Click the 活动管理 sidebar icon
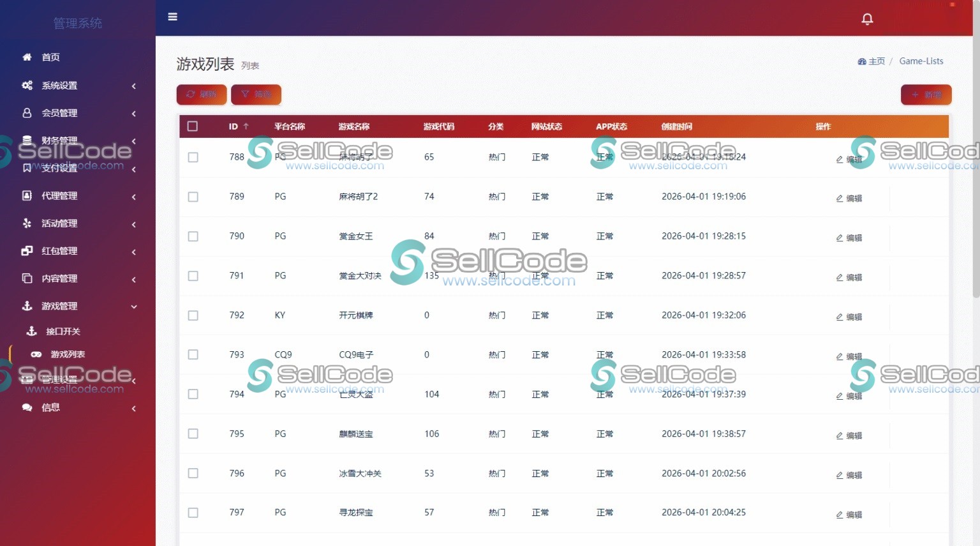The image size is (980, 546). click(27, 223)
